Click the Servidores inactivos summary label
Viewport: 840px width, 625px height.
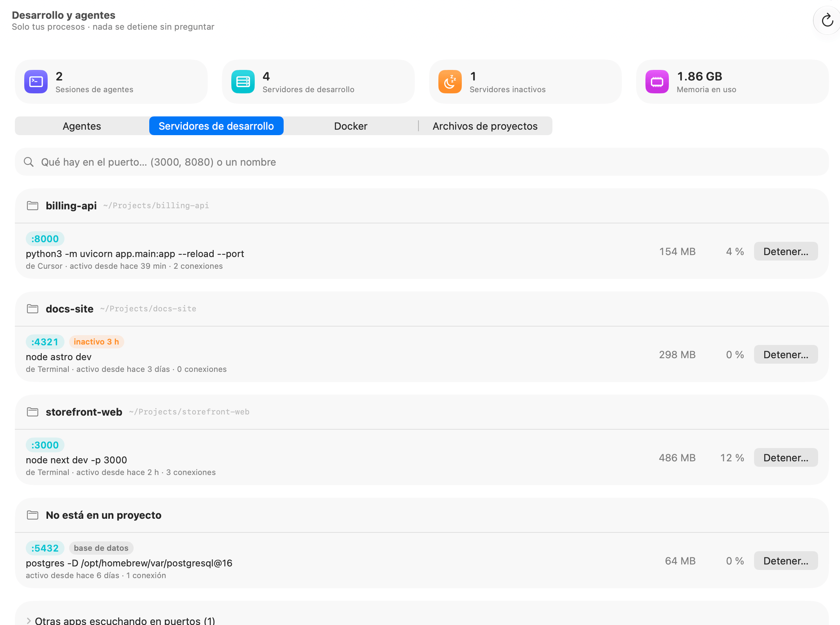tap(508, 89)
